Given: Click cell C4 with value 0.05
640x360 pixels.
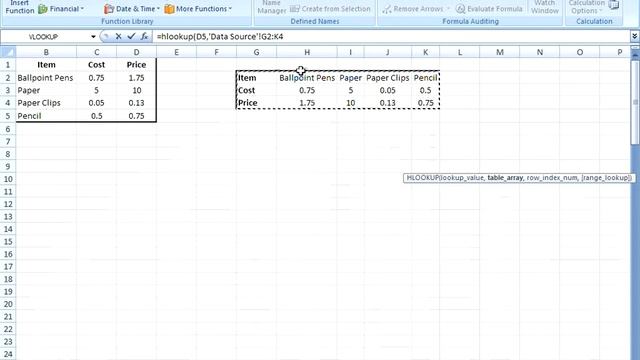Looking at the screenshot, I should point(96,103).
